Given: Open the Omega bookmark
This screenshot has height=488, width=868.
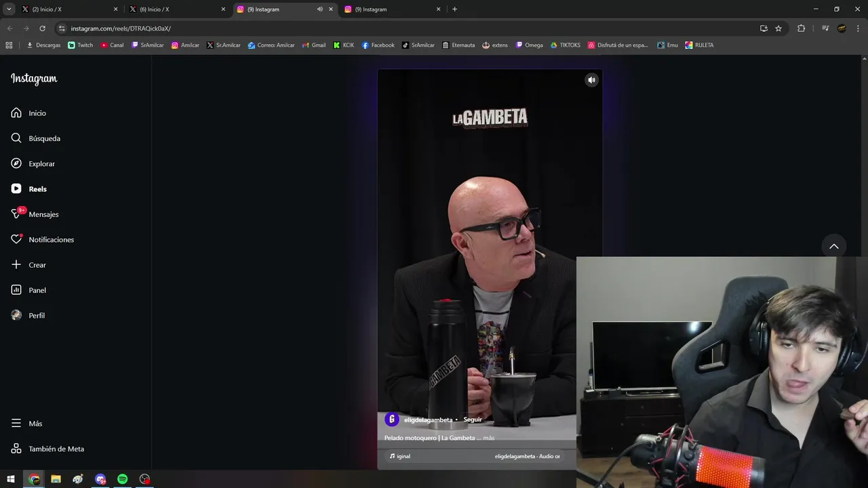Looking at the screenshot, I should [530, 45].
